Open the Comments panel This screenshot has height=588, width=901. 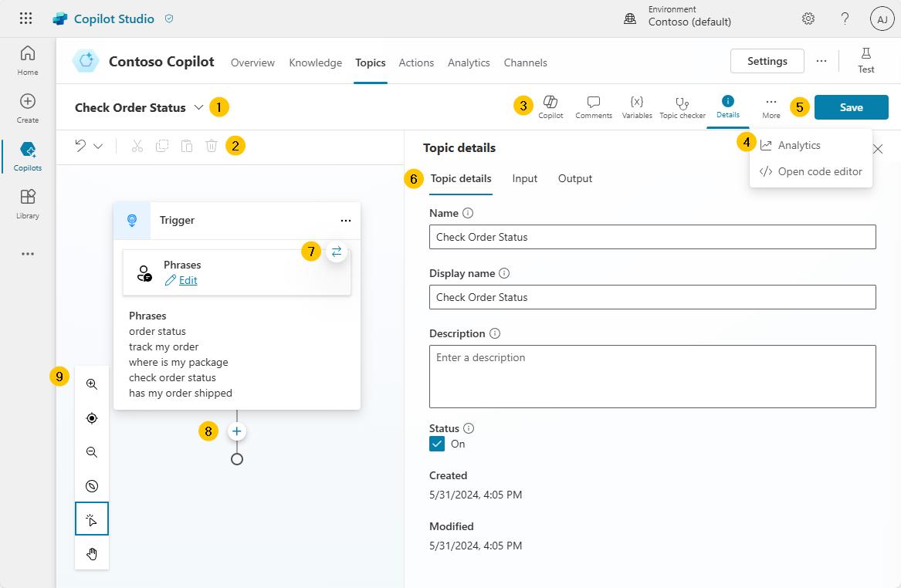pos(593,106)
